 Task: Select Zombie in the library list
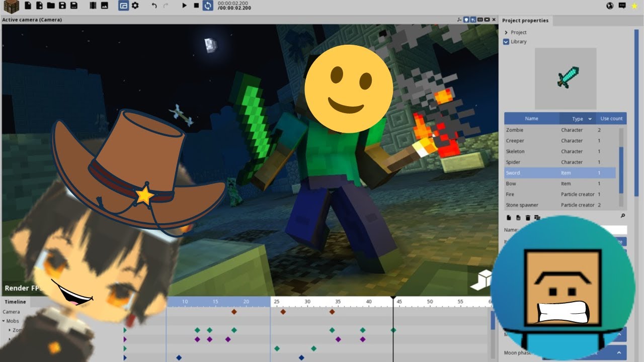tap(560, 130)
